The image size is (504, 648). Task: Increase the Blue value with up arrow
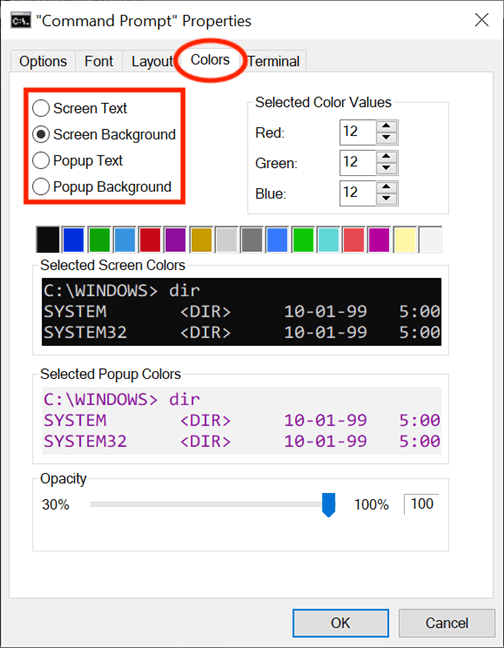tap(387, 187)
